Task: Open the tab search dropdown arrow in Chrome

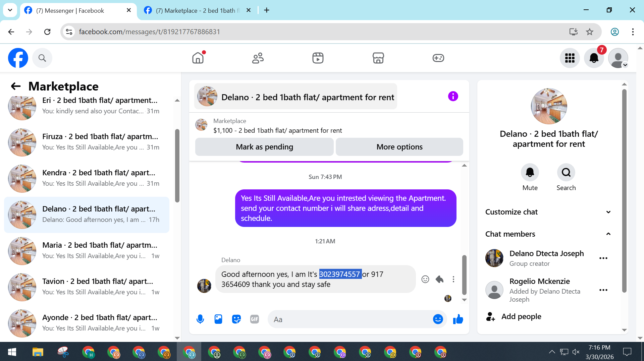Action: pyautogui.click(x=10, y=10)
